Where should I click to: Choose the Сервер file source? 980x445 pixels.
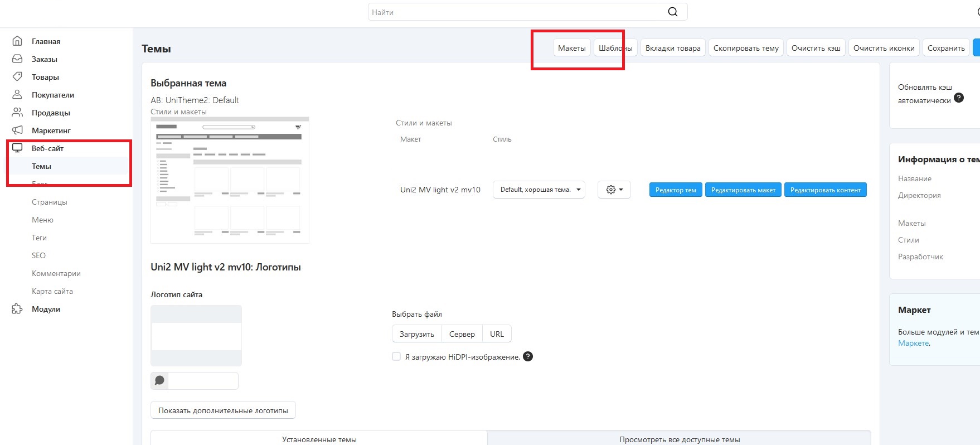click(x=462, y=334)
